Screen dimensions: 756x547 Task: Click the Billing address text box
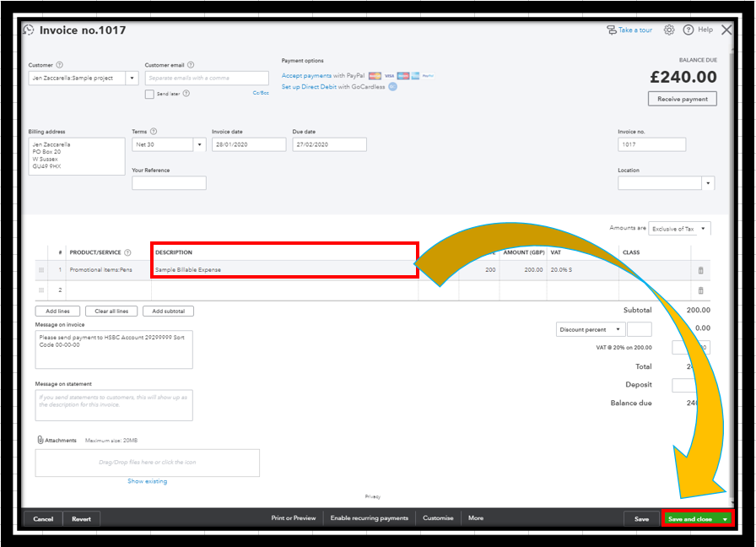pyautogui.click(x=77, y=156)
